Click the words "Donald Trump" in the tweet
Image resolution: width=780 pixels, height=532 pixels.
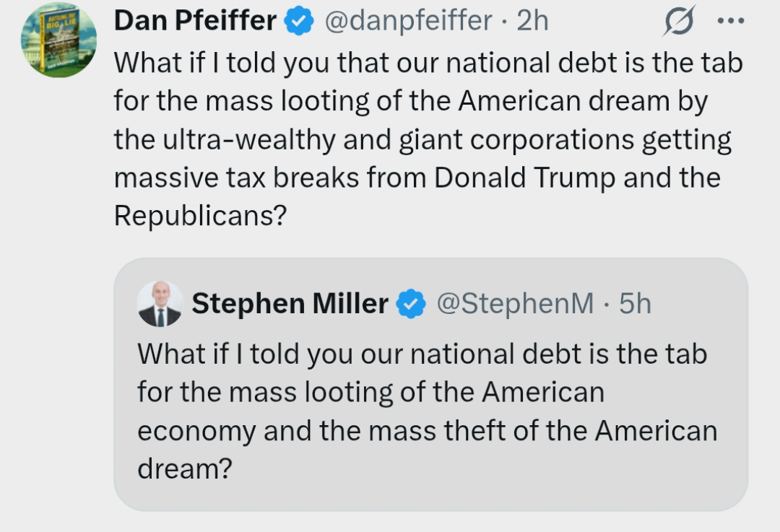coord(525,178)
